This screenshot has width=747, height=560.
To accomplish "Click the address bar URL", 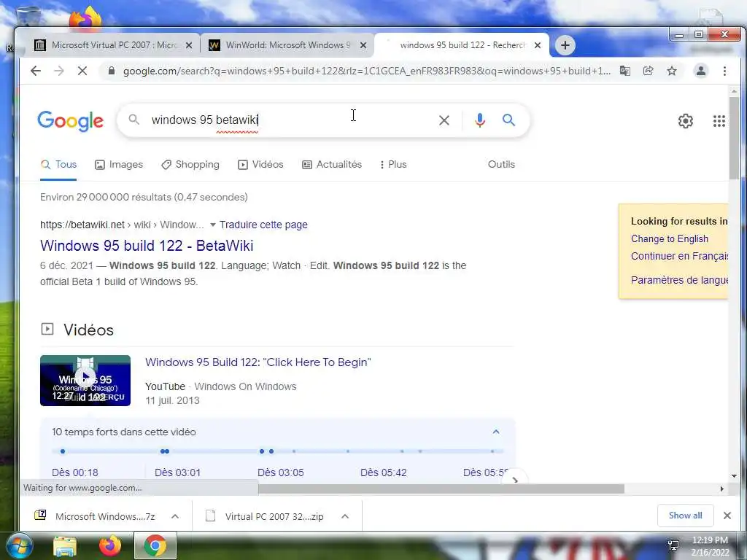I will point(367,71).
